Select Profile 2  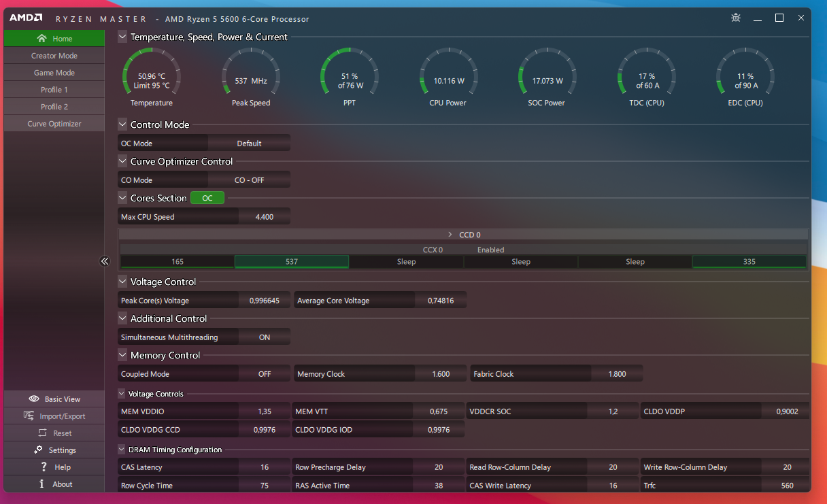tap(54, 107)
